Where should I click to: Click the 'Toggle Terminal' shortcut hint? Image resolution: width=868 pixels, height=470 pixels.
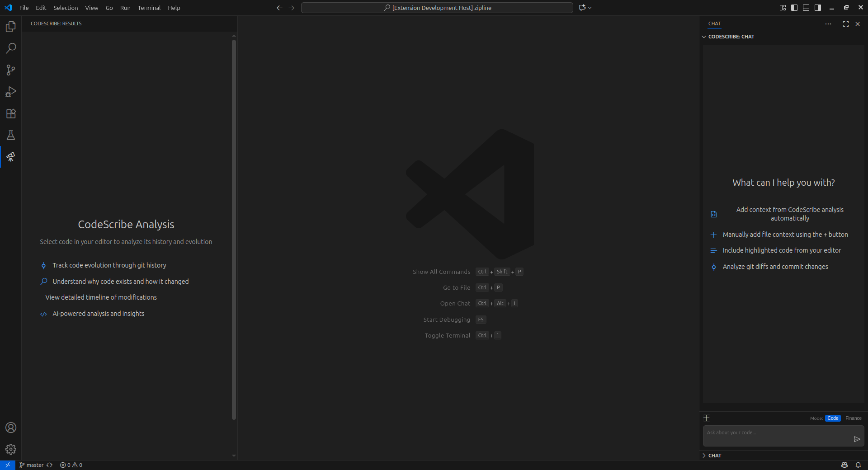(463, 335)
